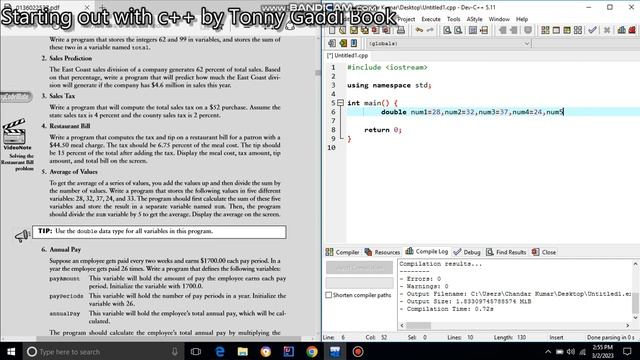Click the Run window icon
The width and height of the screenshot is (640, 360).
[556, 30]
